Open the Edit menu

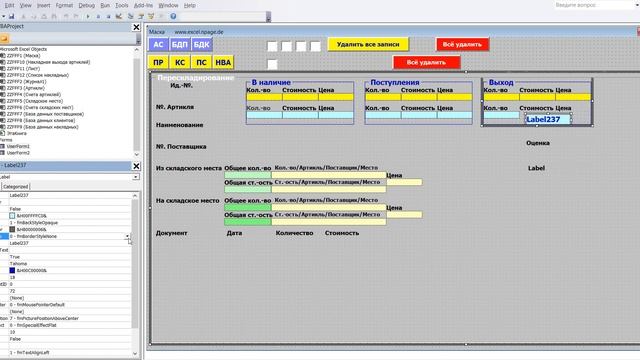tap(9, 5)
